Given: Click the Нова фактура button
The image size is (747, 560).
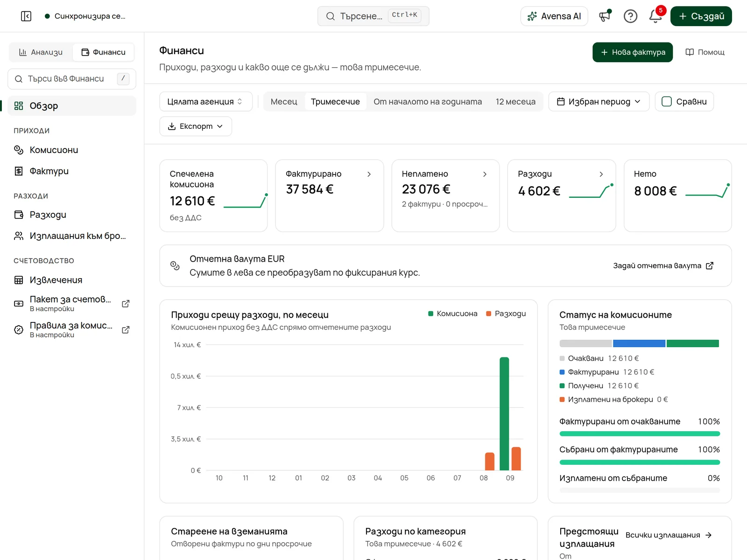Looking at the screenshot, I should click(633, 52).
